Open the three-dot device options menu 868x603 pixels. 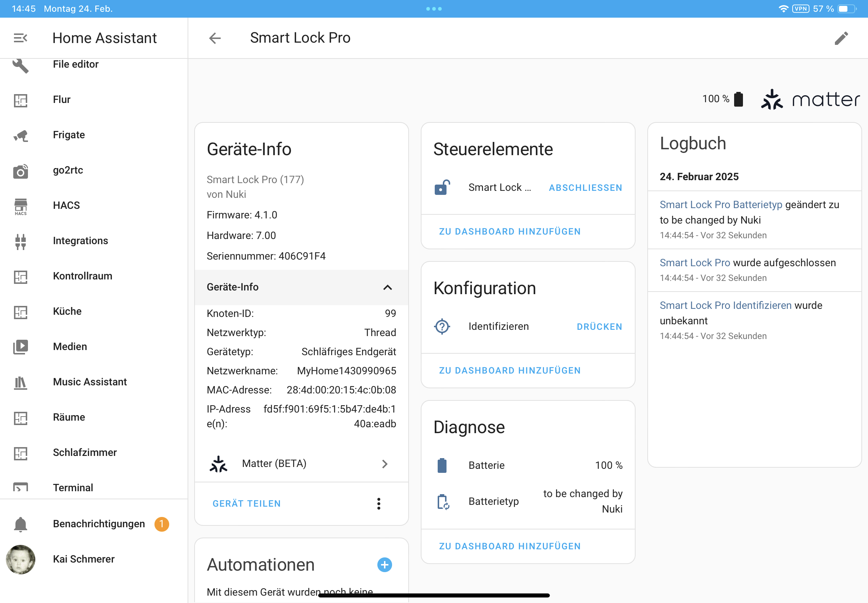[378, 503]
